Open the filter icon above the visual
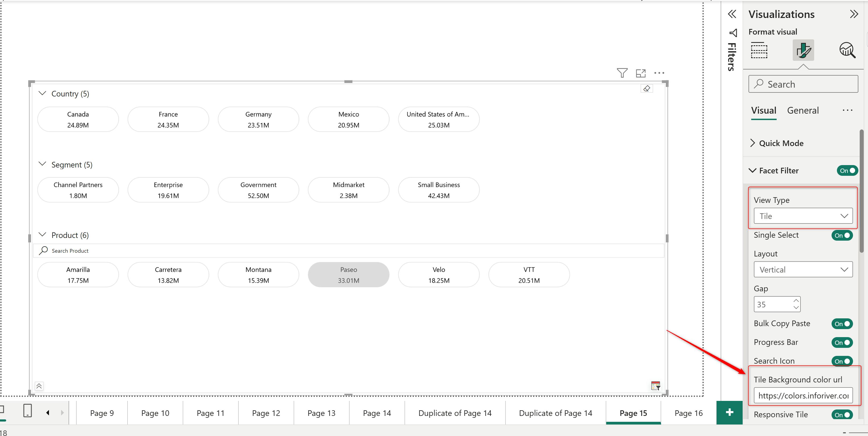868x436 pixels. [622, 73]
